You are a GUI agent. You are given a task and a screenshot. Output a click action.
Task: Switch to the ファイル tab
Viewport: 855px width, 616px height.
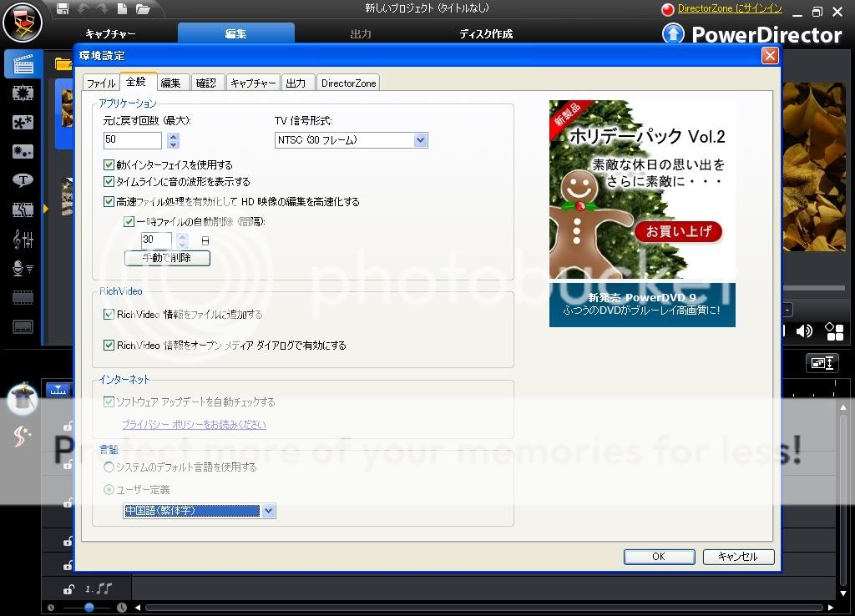click(101, 83)
